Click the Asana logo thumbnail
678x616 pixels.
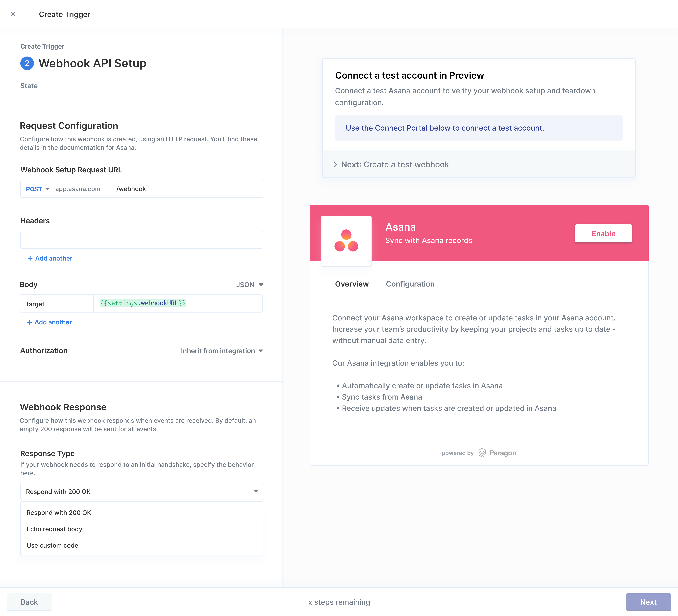[x=346, y=241]
